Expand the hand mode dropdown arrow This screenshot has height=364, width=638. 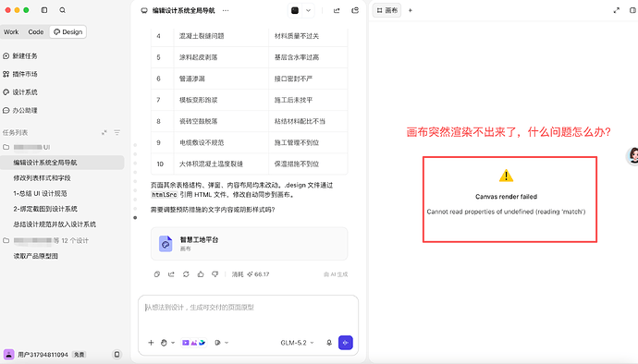coord(173,343)
